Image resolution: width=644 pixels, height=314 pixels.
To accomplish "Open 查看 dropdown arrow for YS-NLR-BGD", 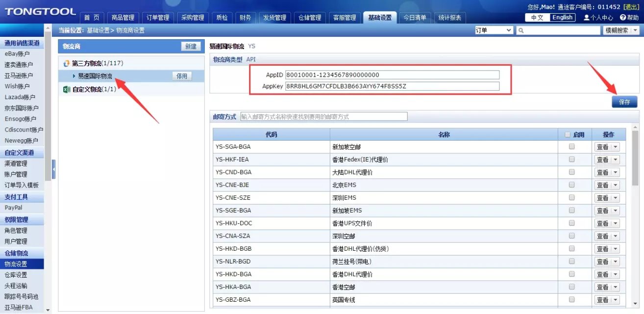I will click(616, 262).
